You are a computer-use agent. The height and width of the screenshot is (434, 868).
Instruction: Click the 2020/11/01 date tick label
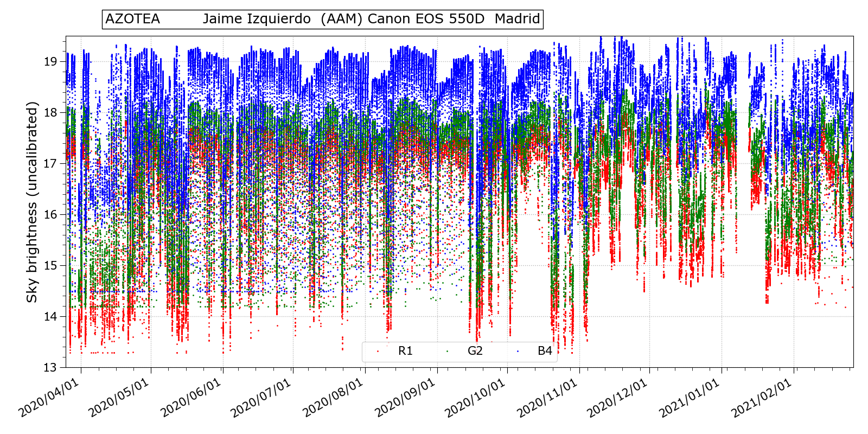547,399
